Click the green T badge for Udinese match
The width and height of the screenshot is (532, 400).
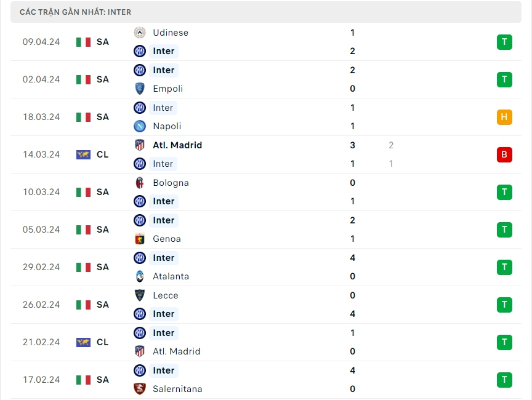[504, 42]
